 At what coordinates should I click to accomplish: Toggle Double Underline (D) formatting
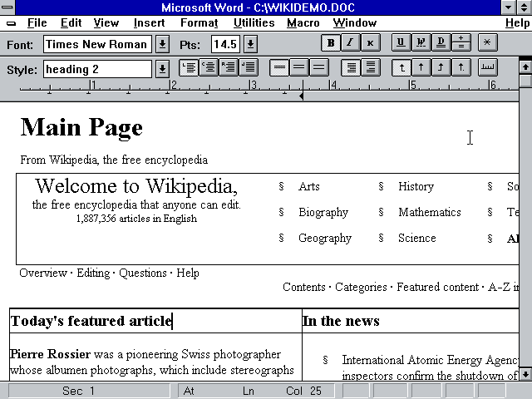click(441, 42)
